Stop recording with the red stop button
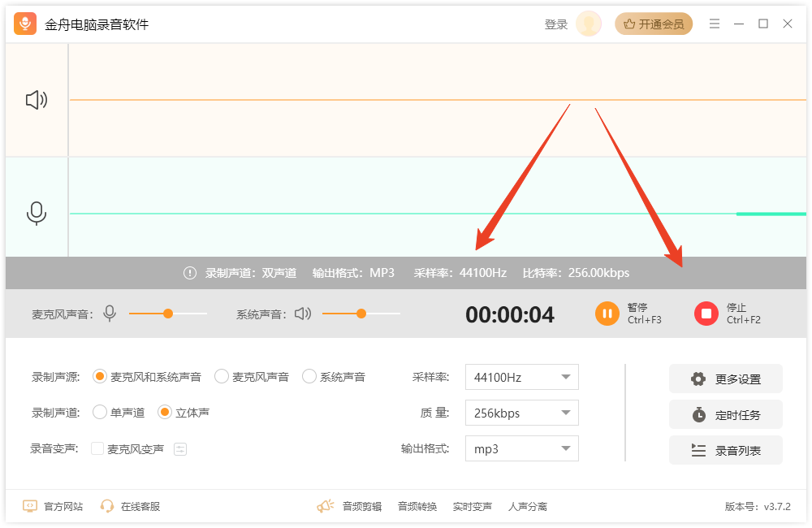The height and width of the screenshot is (528, 812). (x=706, y=314)
